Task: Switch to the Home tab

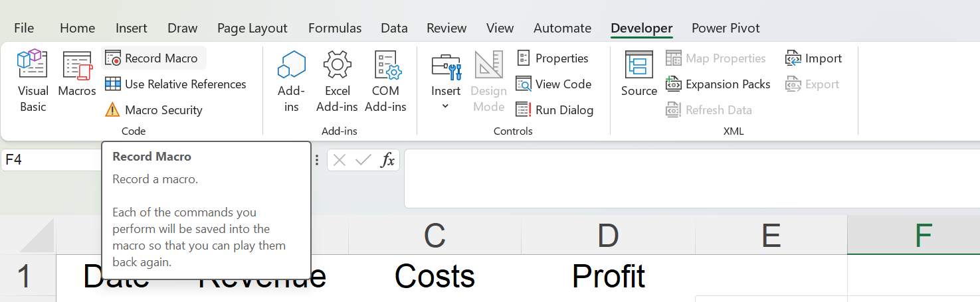Action: [x=77, y=28]
